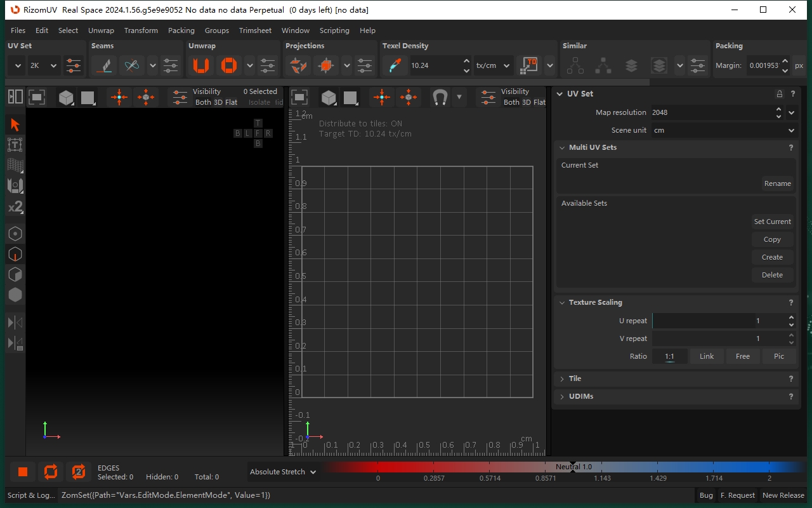Select the arrow selection tool in sidebar
The width and height of the screenshot is (812, 508).
[15, 124]
